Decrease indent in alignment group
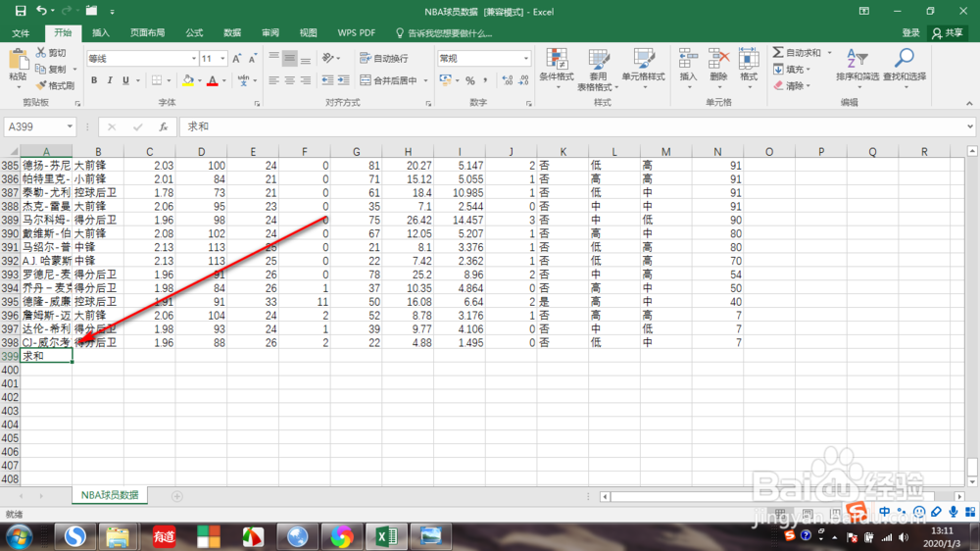 [327, 80]
